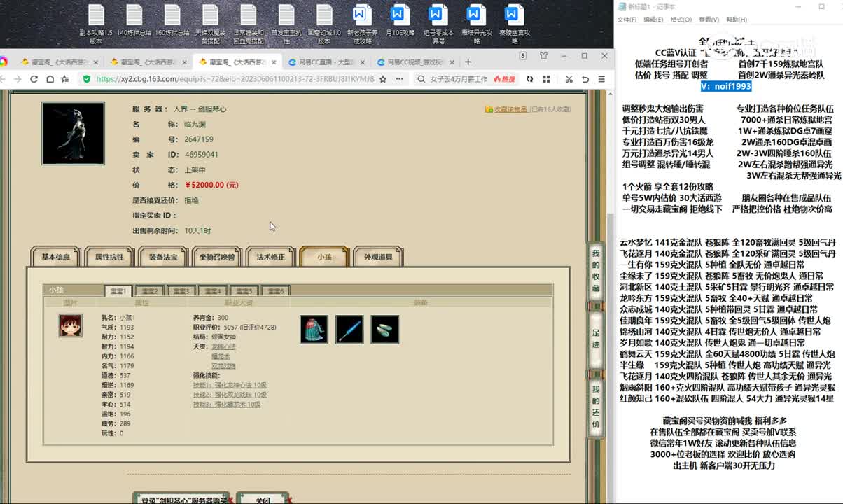Click the 收藏该物品 link
This screenshot has height=504, width=843.
pos(510,109)
